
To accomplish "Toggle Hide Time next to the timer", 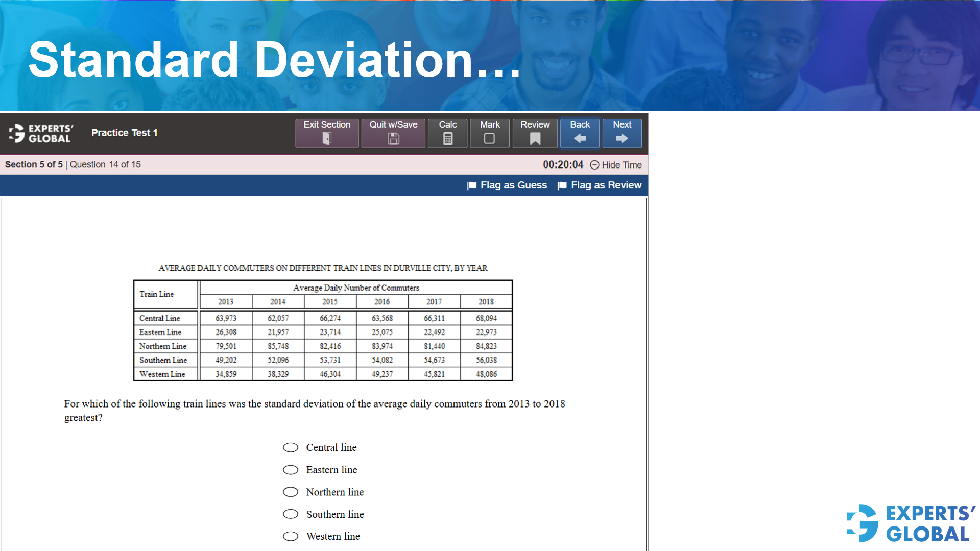I will [615, 165].
